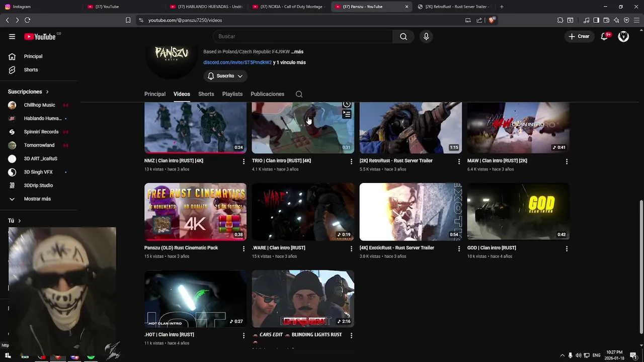Open options for RetroRust Server Trailer video
Image resolution: width=644 pixels, height=362 pixels.
[x=459, y=161]
